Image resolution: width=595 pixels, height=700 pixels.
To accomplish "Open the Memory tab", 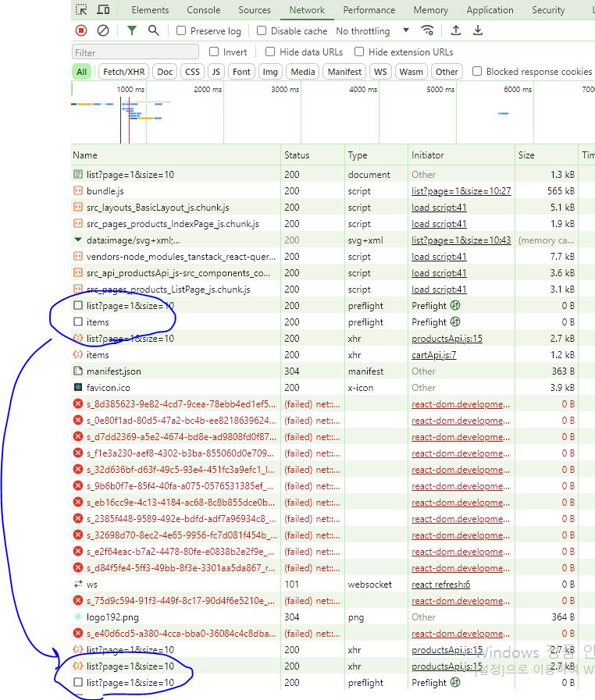I will tap(430, 10).
